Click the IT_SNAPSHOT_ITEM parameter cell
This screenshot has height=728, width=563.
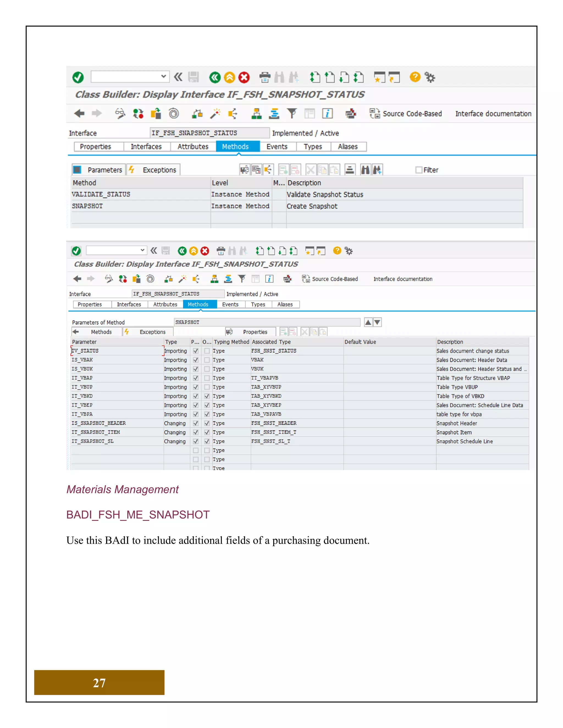pyautogui.click(x=117, y=432)
